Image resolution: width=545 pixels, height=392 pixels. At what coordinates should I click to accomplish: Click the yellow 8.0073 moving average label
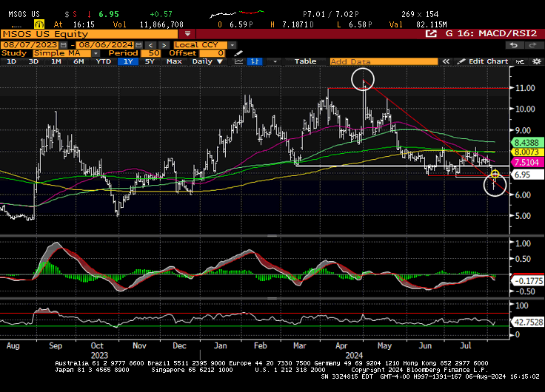[526, 152]
